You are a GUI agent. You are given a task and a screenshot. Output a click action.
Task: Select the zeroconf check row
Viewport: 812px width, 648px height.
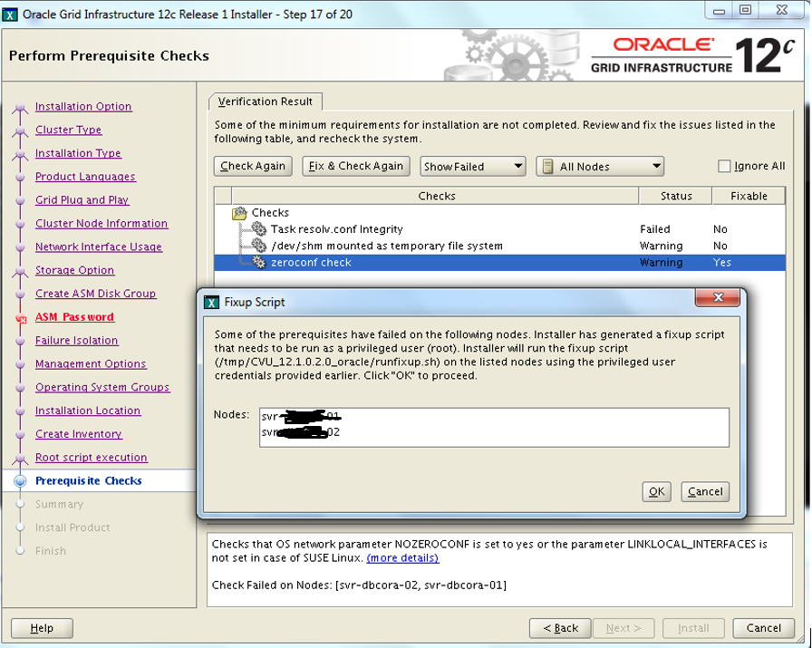click(499, 262)
